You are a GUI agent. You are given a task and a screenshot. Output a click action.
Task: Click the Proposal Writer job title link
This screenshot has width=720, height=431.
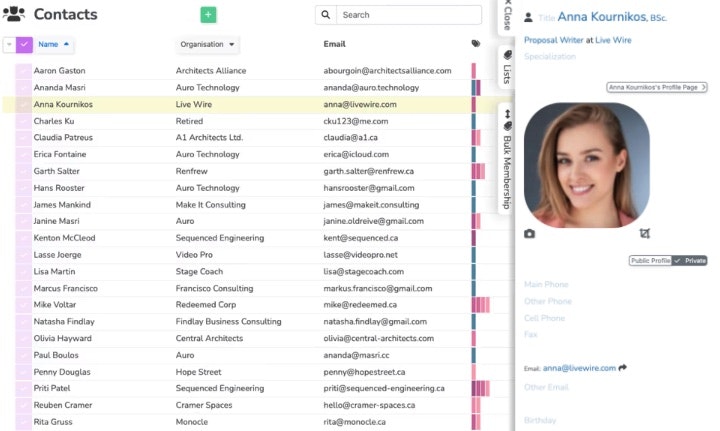553,40
